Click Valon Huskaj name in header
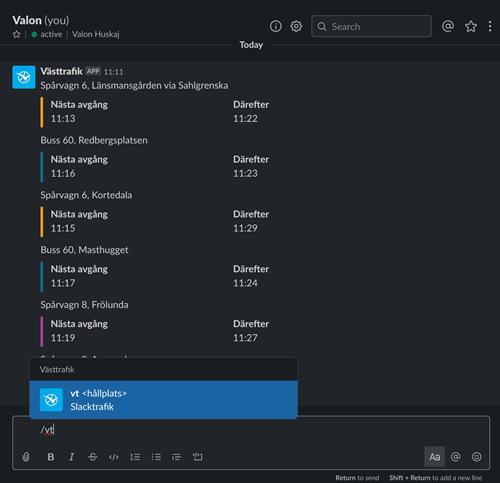 [96, 34]
